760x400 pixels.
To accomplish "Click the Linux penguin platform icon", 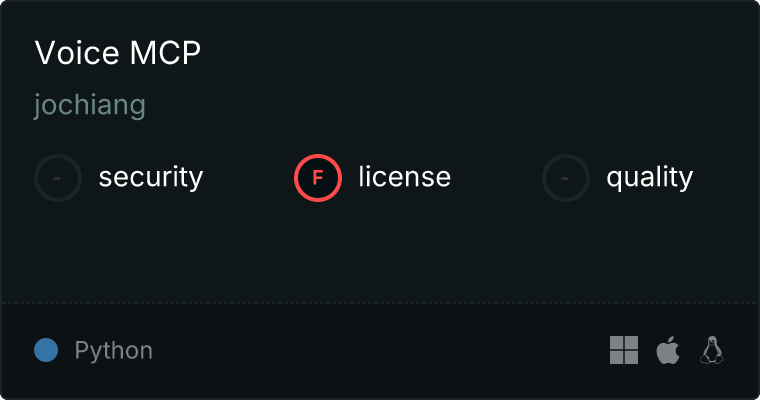I will coord(712,350).
